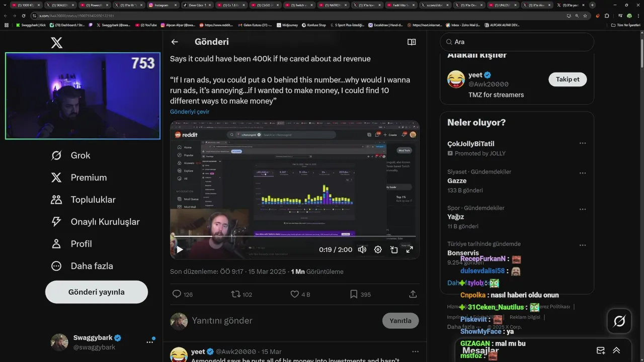The image size is (644, 362).
Task: Click the Yanıtla button
Action: (x=400, y=321)
